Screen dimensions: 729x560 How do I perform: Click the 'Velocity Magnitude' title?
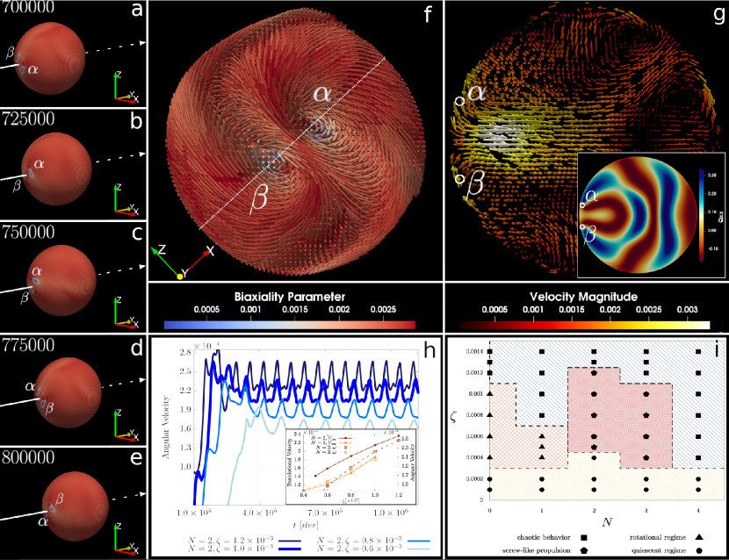tap(583, 297)
